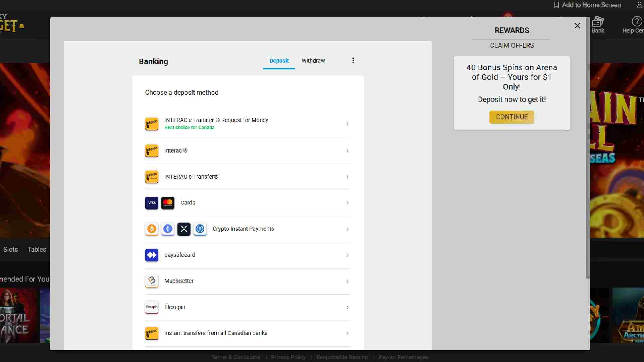This screenshot has width=644, height=362.
Task: Close the banking overlay with X
Action: (577, 26)
